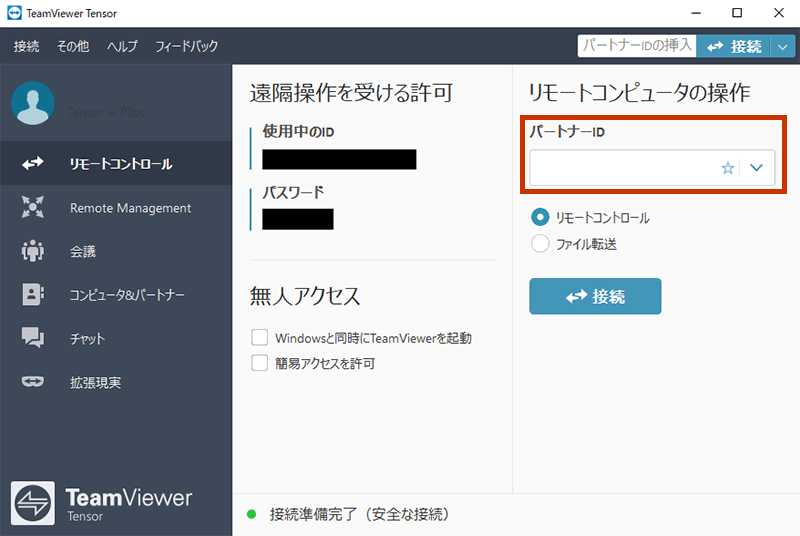Viewport: 800px width, 536px height.
Task: Switch to Remote Management tab
Action: [116, 208]
